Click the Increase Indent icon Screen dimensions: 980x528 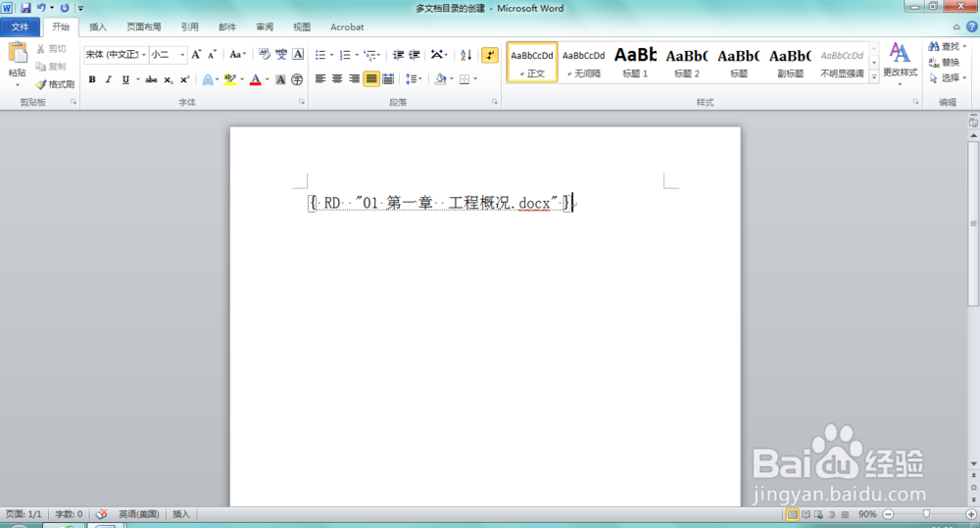(x=415, y=55)
